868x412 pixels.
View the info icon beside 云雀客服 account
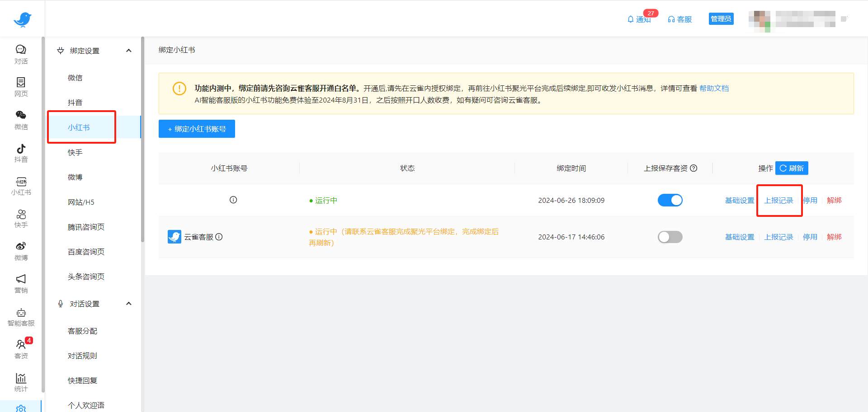(x=219, y=237)
